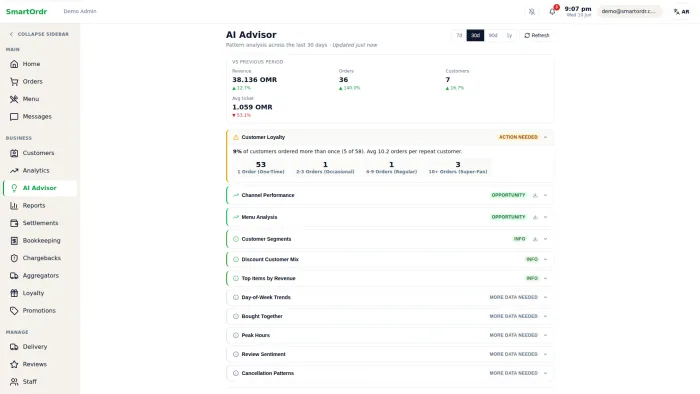Screen dimensions: 700x394
Task: Open the Promotions tag icon
Action: (14, 311)
